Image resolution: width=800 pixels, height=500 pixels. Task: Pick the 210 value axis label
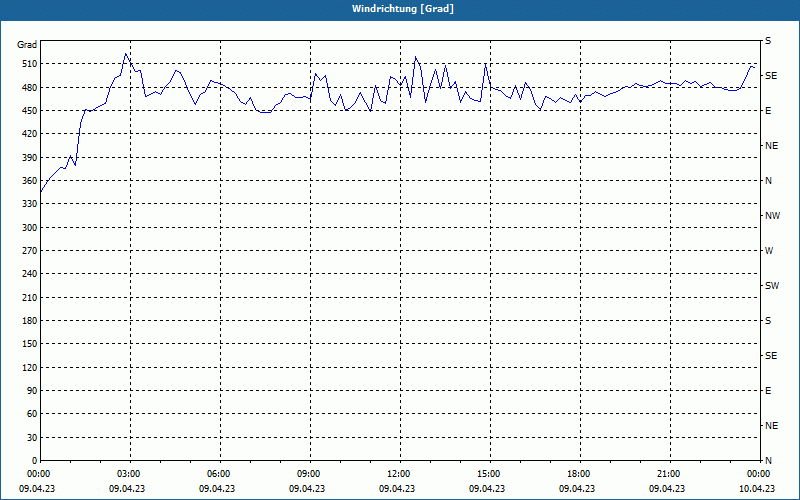pos(30,297)
